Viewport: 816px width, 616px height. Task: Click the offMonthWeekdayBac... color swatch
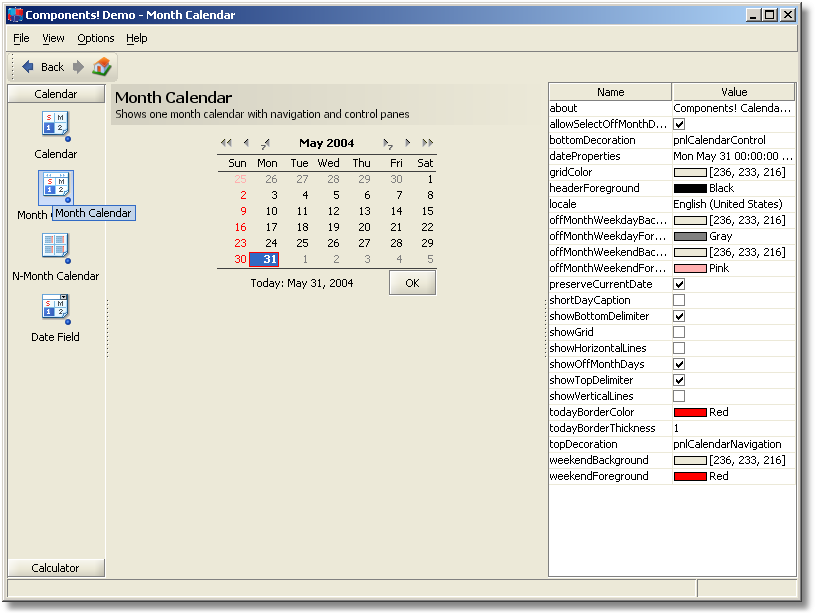[x=690, y=221]
